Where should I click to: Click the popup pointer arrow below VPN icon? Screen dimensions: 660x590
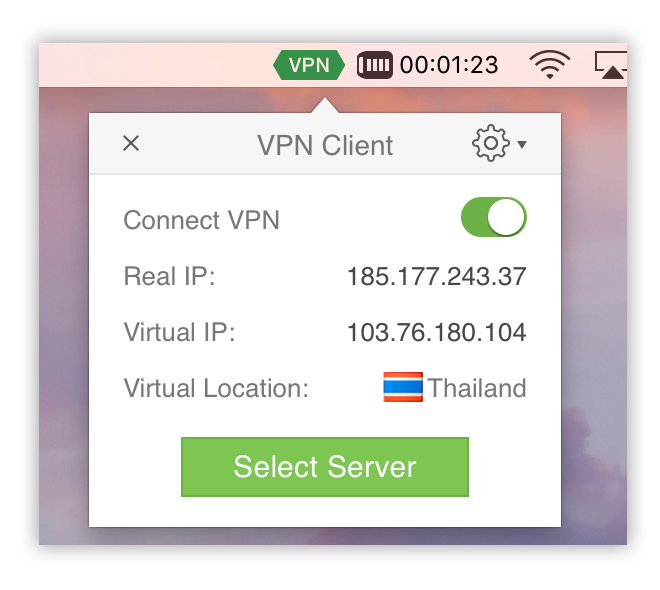pos(325,105)
